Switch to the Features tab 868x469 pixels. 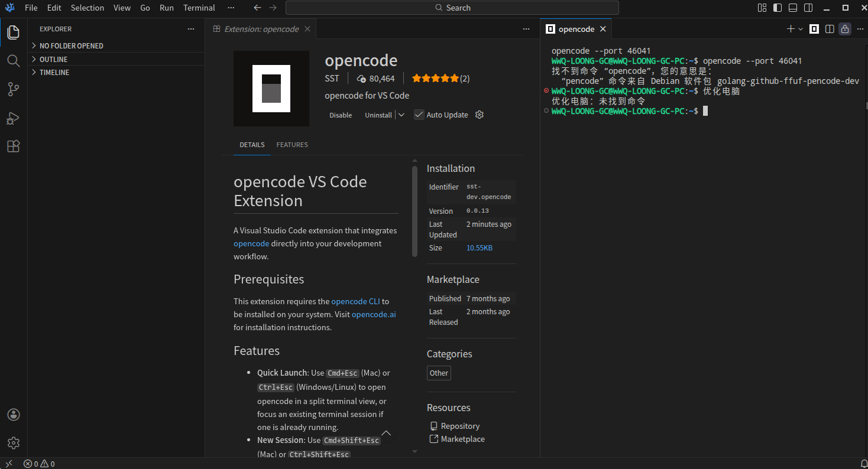[x=292, y=145]
